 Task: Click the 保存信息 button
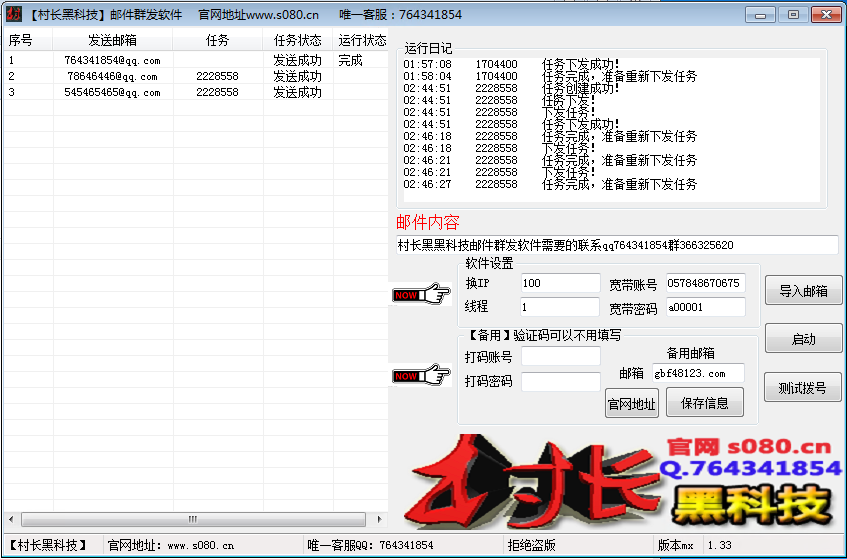[x=704, y=402]
